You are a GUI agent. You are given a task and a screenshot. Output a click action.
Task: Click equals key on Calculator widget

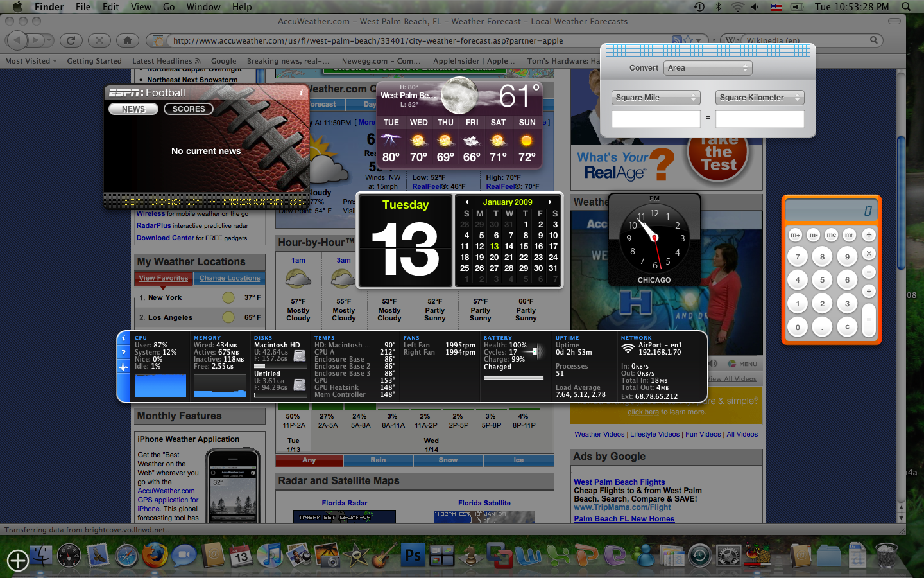pyautogui.click(x=869, y=319)
